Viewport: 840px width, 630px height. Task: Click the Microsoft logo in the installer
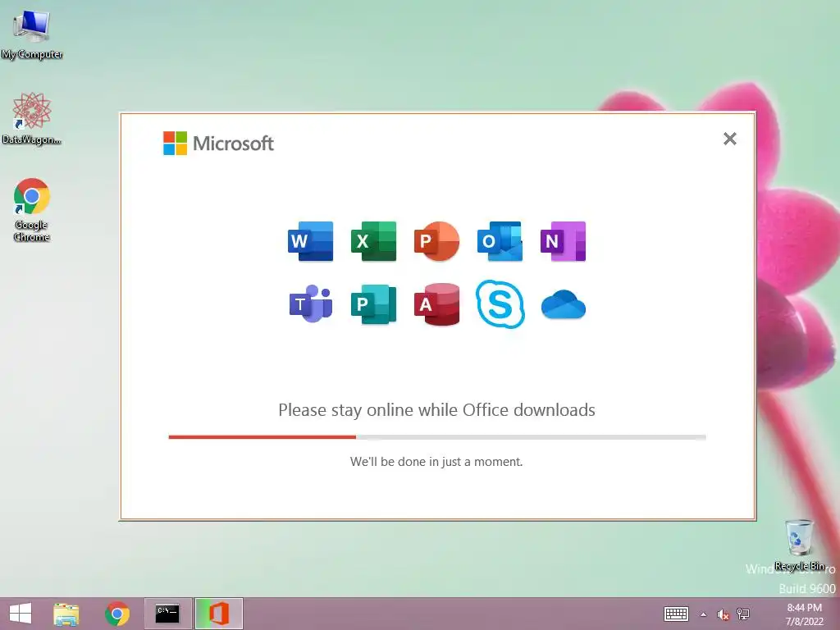(218, 143)
